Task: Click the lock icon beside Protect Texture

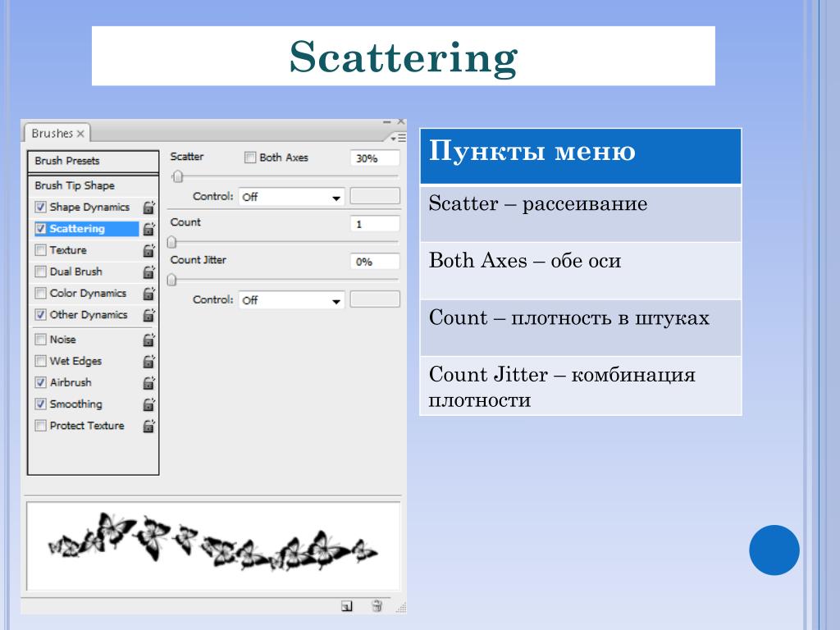Action: point(148,426)
